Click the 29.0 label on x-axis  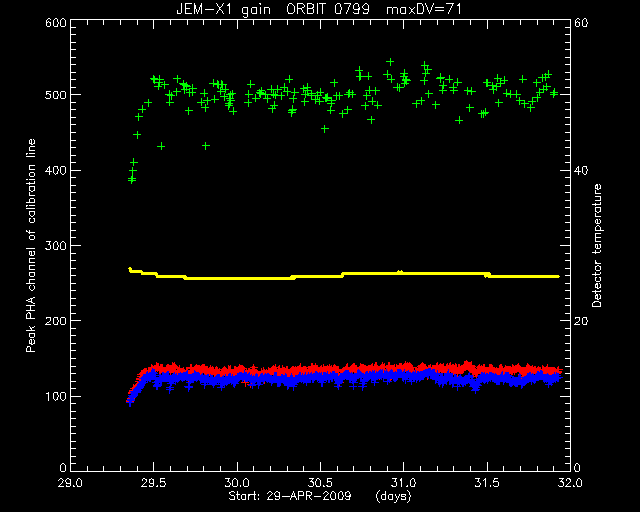point(71,483)
